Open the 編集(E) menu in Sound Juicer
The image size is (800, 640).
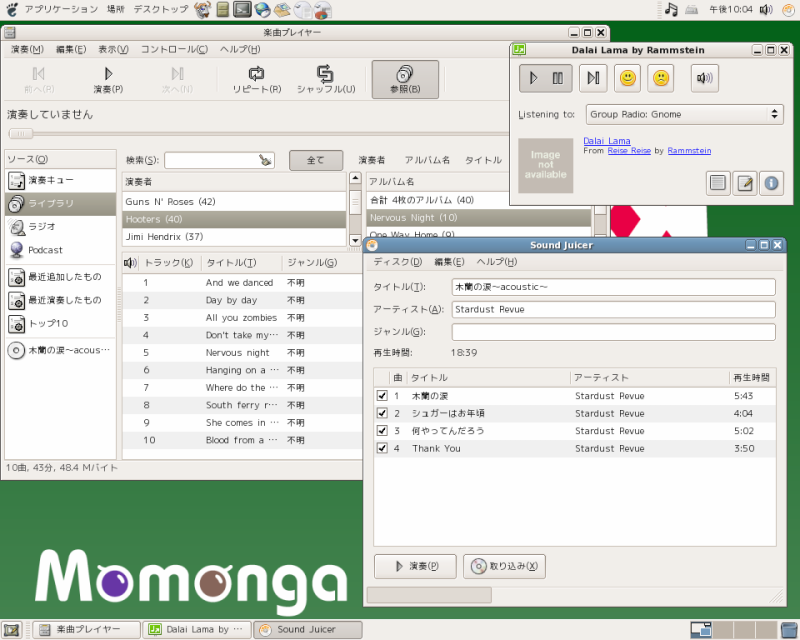pos(449,262)
